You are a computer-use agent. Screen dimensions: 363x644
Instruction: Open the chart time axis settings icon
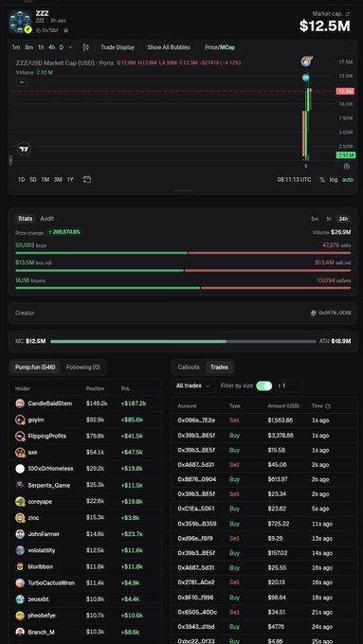347,167
